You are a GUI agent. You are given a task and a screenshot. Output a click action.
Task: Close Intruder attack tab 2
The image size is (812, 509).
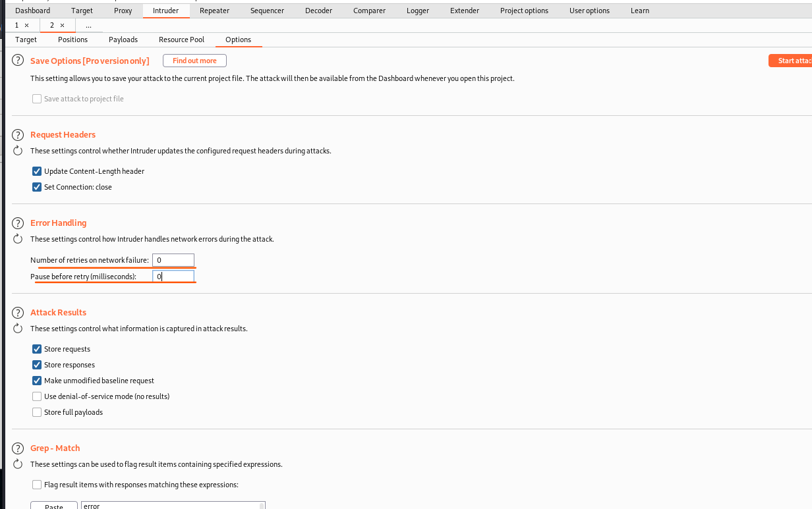click(x=62, y=25)
